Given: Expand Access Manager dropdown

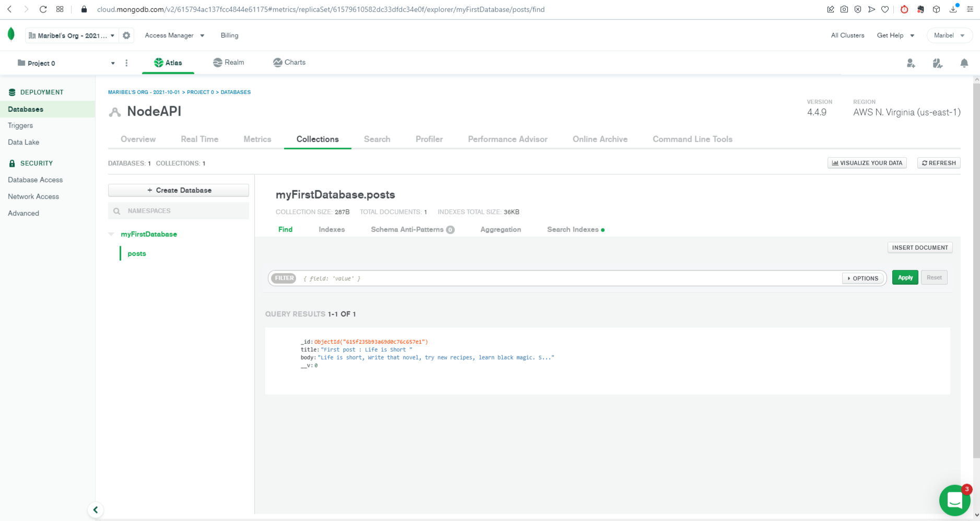Looking at the screenshot, I should point(174,36).
